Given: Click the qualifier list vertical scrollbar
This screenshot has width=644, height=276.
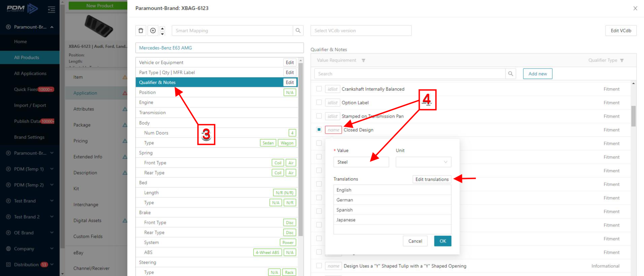Looking at the screenshot, I should point(633,116).
